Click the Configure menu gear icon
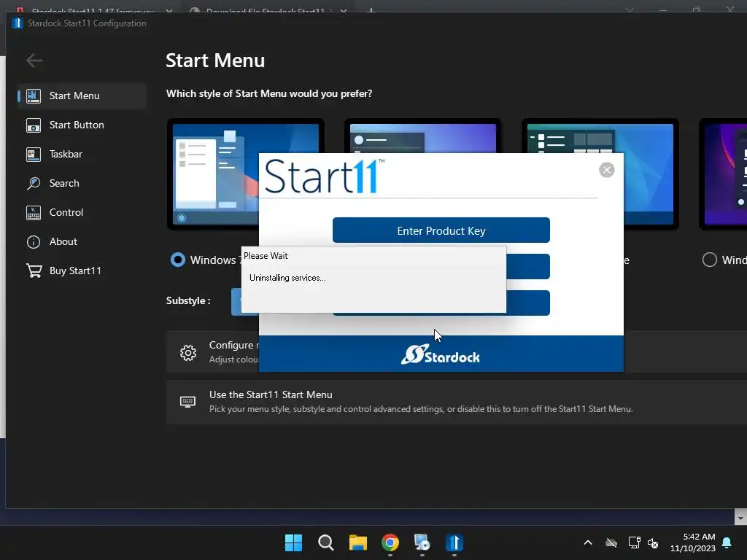The image size is (747, 560). (188, 352)
